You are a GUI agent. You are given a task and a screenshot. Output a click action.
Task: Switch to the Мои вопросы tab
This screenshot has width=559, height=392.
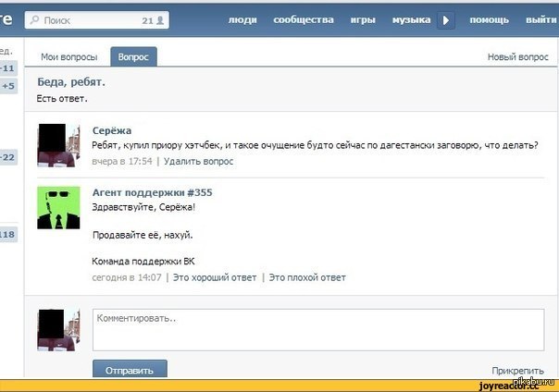(x=69, y=57)
